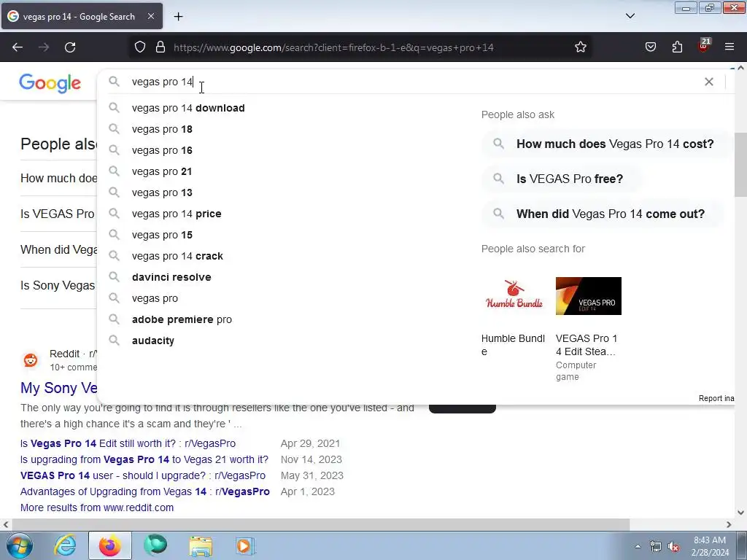The height and width of the screenshot is (560, 747).
Task: Expand the list all tabs arrow
Action: pyautogui.click(x=630, y=16)
